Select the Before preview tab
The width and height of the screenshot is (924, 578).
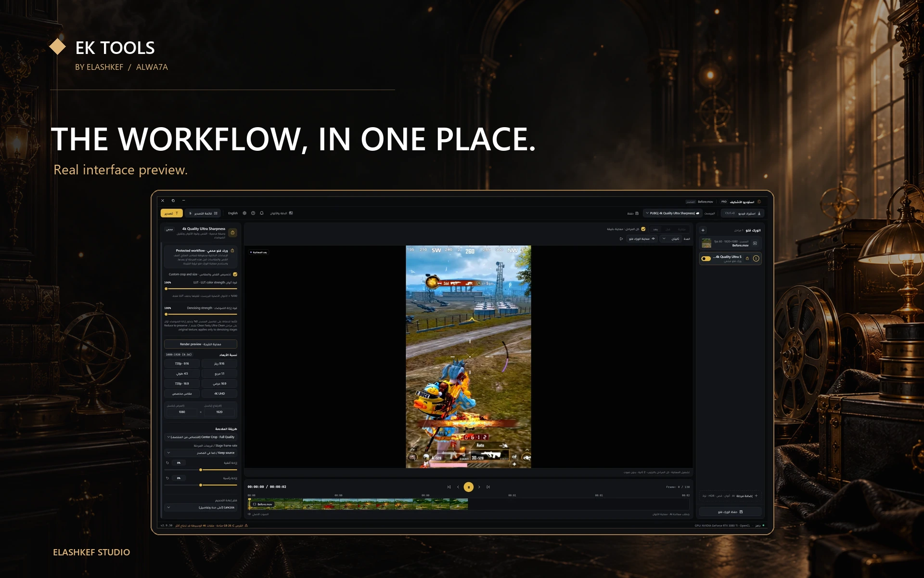(x=668, y=229)
